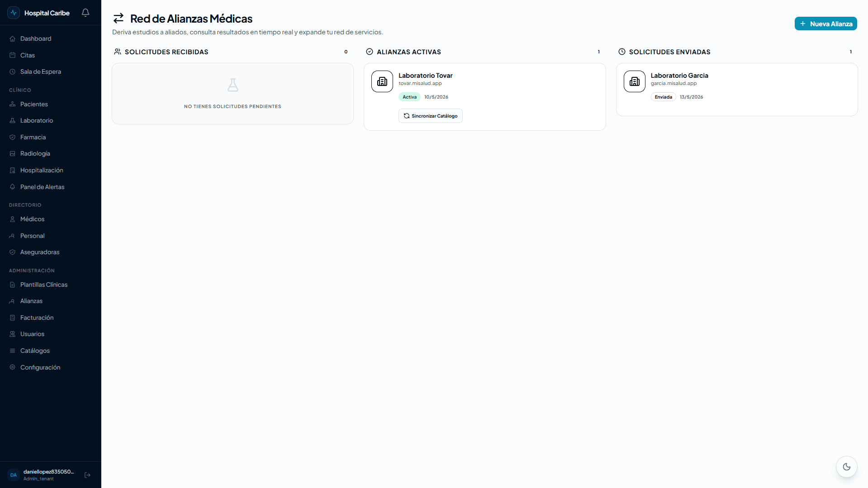Go to Radiología

tap(51, 154)
